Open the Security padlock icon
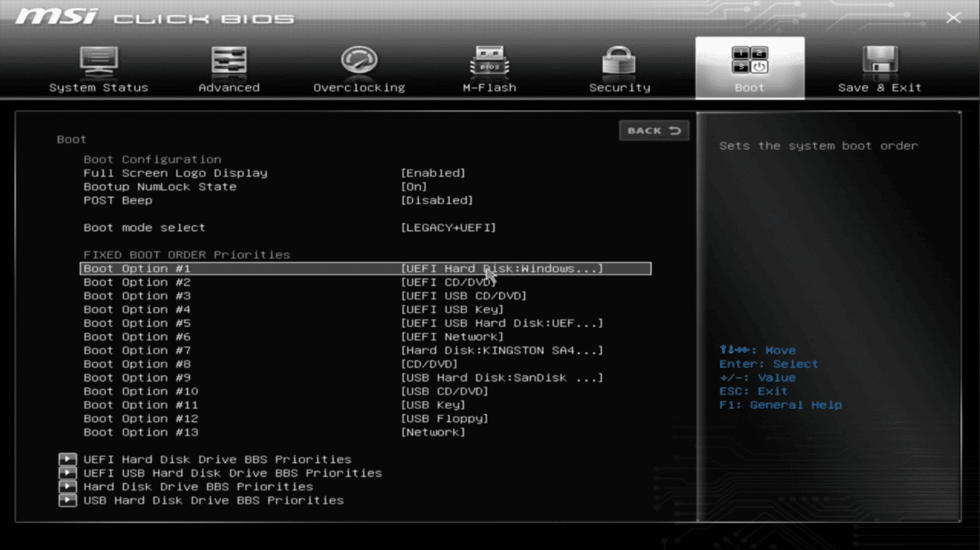This screenshot has height=550, width=980. [619, 61]
